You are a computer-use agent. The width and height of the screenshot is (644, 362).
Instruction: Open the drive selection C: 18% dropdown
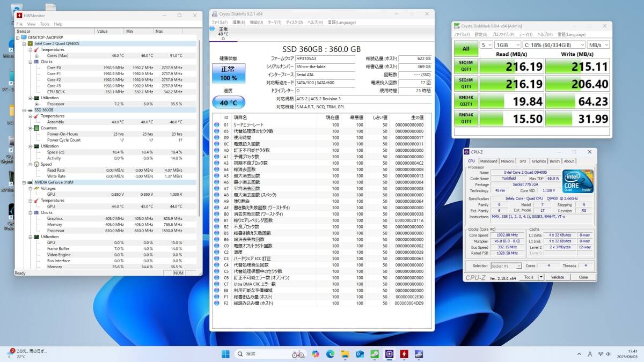554,45
